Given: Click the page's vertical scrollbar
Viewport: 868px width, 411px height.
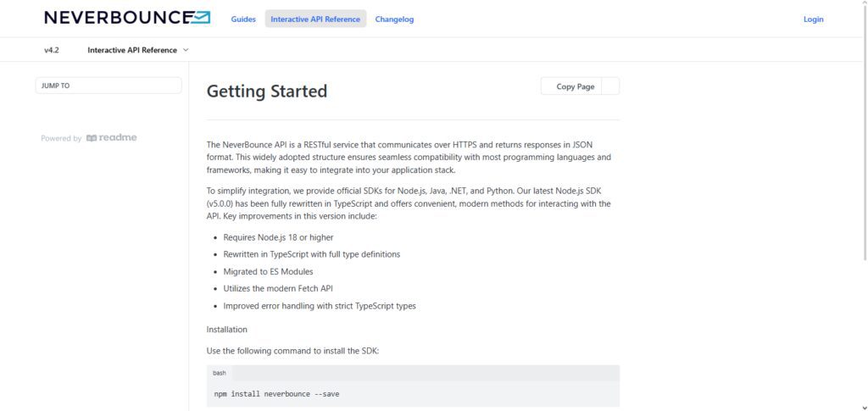Looking at the screenshot, I should coord(865,133).
